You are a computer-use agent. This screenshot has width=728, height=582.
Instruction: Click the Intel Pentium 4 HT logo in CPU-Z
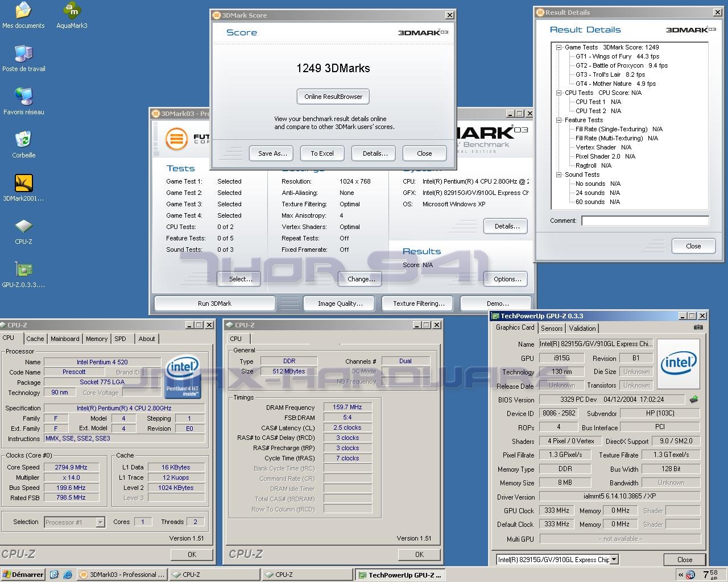[x=182, y=376]
